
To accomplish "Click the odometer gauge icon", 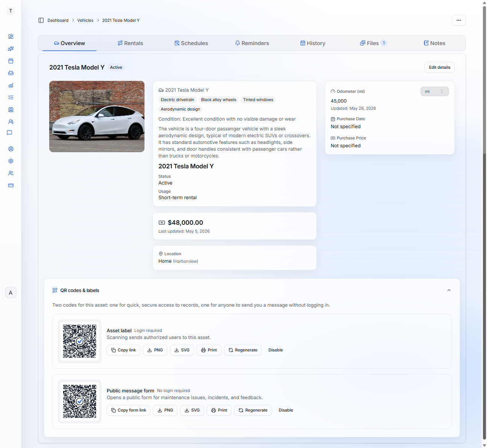I will 333,91.
